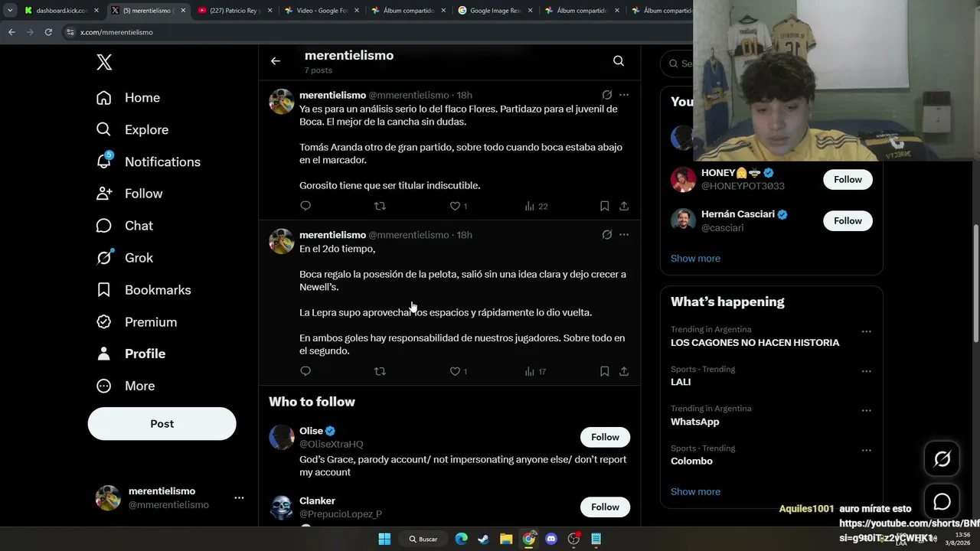Image resolution: width=980 pixels, height=551 pixels.
Task: Open more options for LOS CAGONES trend
Action: [x=866, y=331]
